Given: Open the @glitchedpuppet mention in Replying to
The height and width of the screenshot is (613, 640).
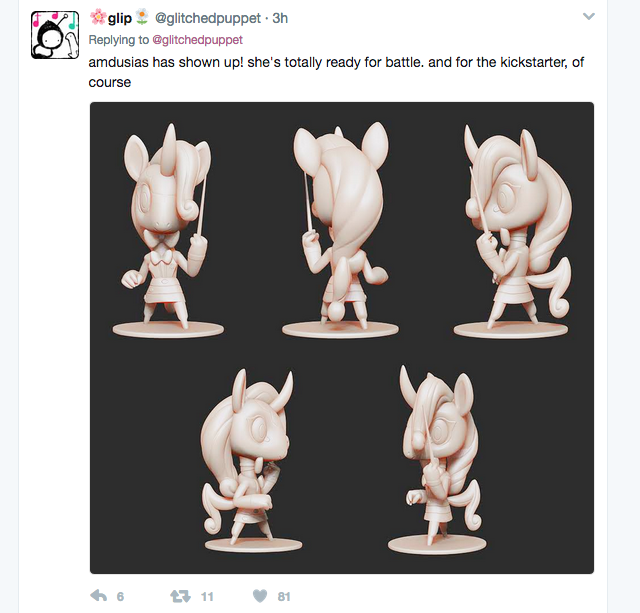Looking at the screenshot, I should [x=198, y=40].
